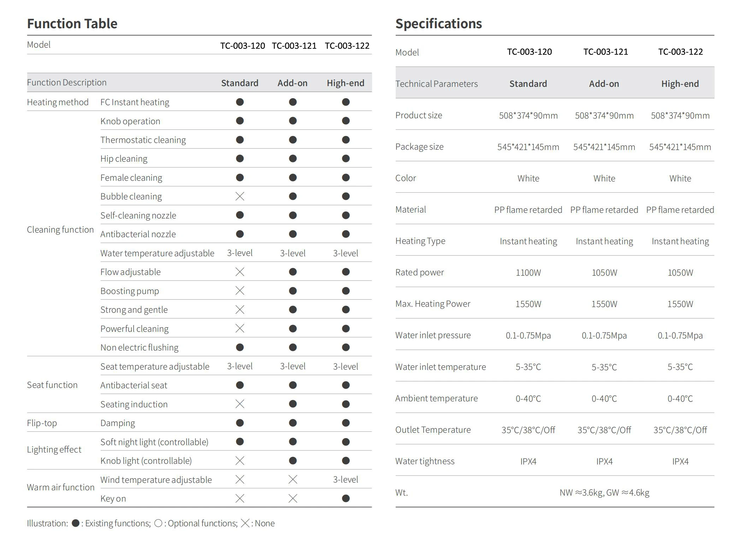Select the 1100W rated power value
Image resolution: width=756 pixels, height=545 pixels.
click(528, 272)
